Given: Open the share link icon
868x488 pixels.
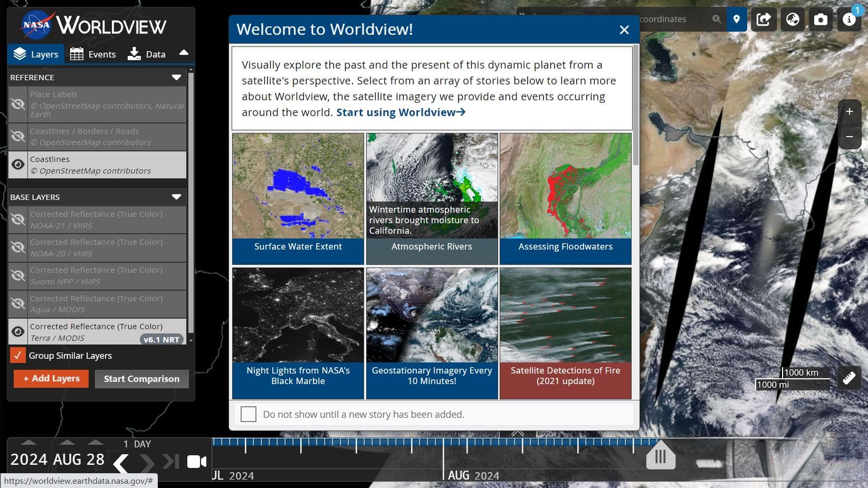Looking at the screenshot, I should 764,20.
